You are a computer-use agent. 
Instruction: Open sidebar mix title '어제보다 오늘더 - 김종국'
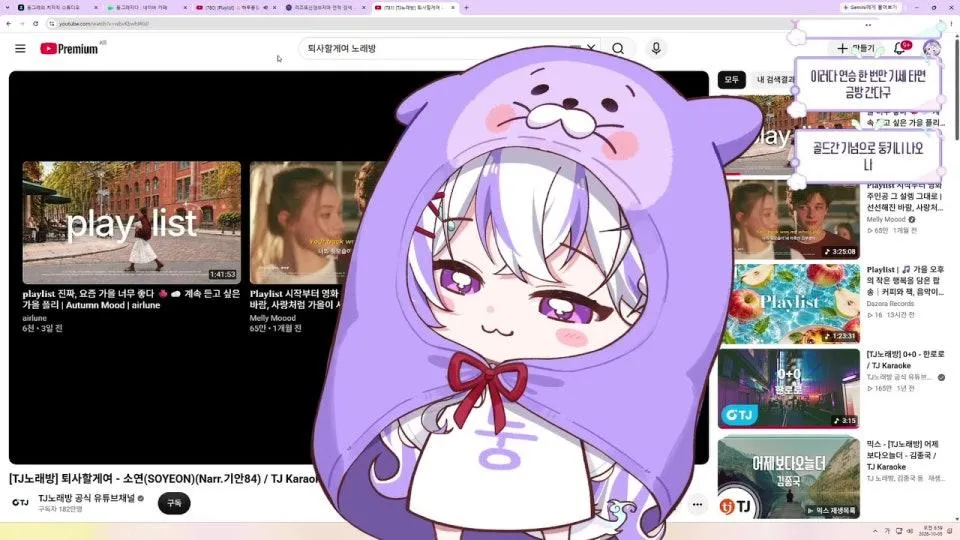tap(901, 455)
